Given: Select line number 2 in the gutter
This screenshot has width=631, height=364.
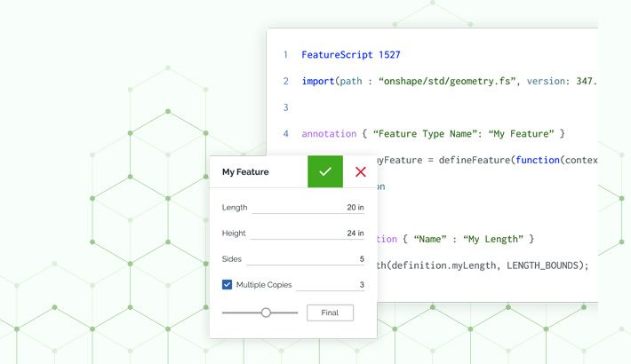Looking at the screenshot, I should tap(285, 81).
